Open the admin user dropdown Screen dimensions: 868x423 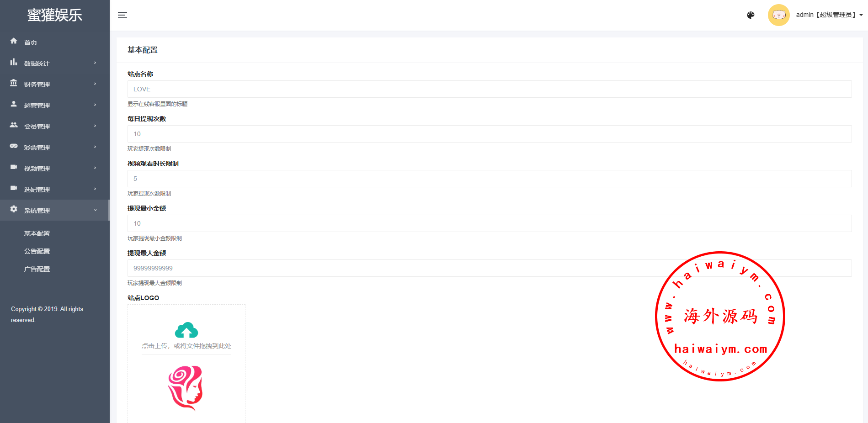(x=829, y=15)
